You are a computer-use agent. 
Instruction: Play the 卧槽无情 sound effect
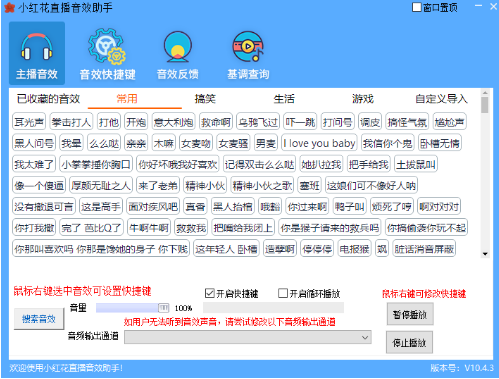440,143
